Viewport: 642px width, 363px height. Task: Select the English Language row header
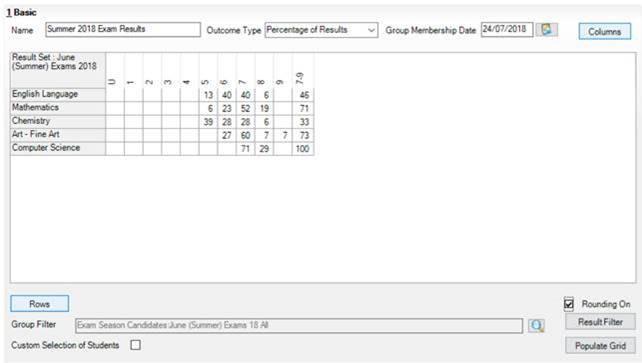coord(58,95)
